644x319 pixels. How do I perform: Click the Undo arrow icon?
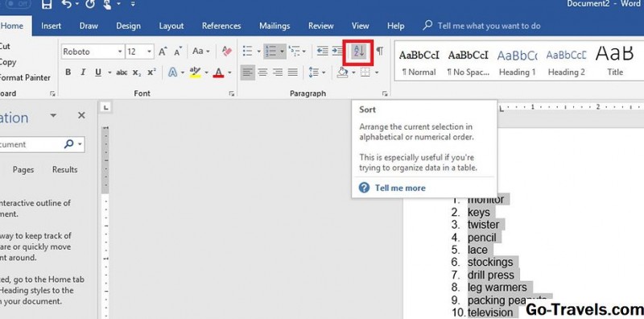pyautogui.click(x=67, y=5)
